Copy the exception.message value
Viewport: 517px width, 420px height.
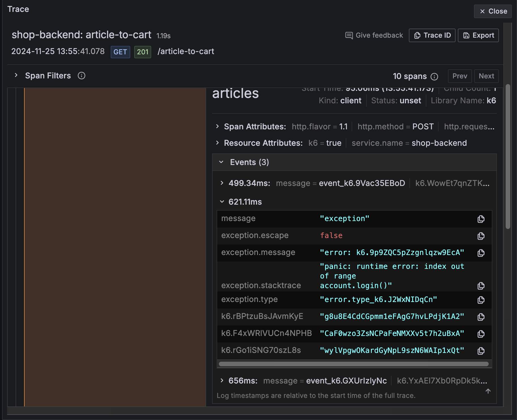[481, 253]
